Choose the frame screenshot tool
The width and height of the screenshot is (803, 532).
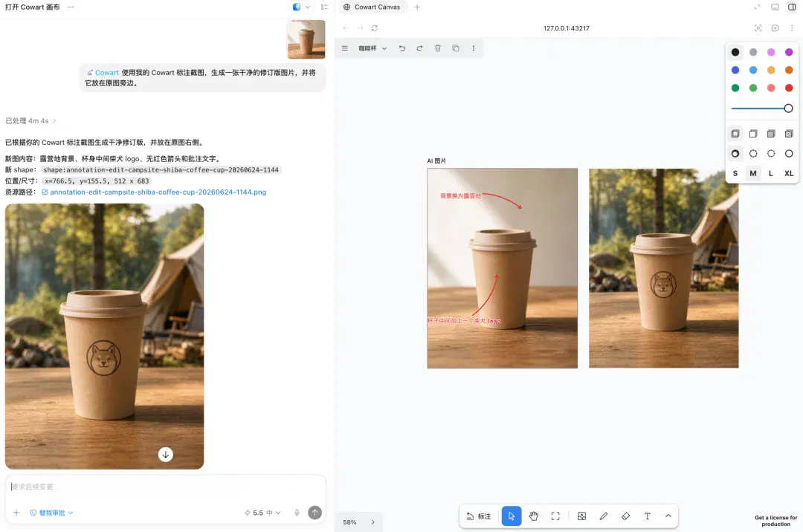coord(555,516)
